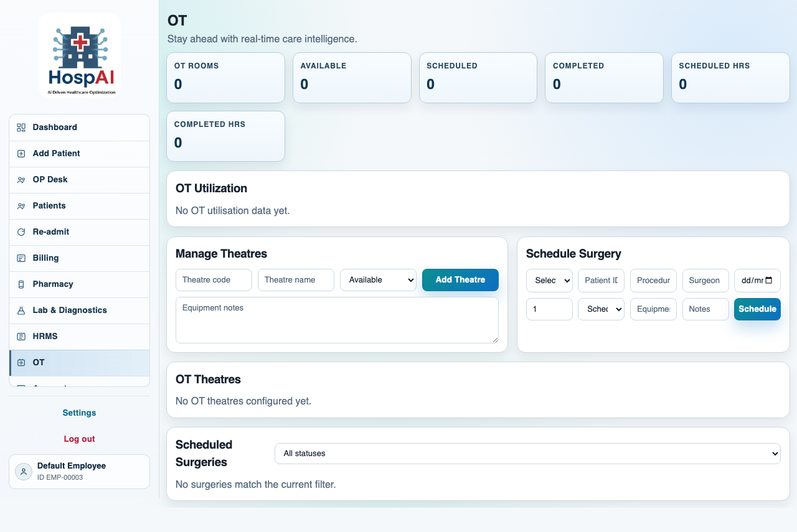Viewport: 797px width, 532px height.
Task: Click the Log out link
Action: point(79,439)
